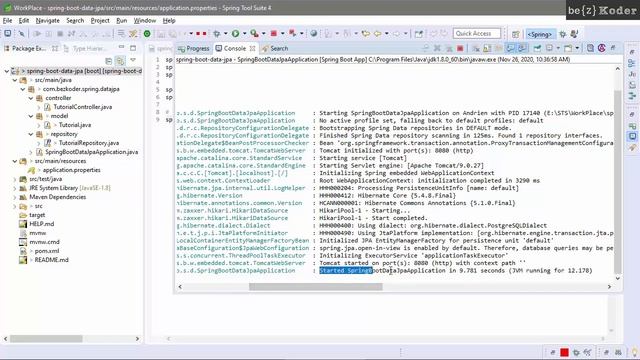The image size is (640, 360).
Task: Click Package Explorer horizontal scrollbar thumb
Action: coord(46,339)
